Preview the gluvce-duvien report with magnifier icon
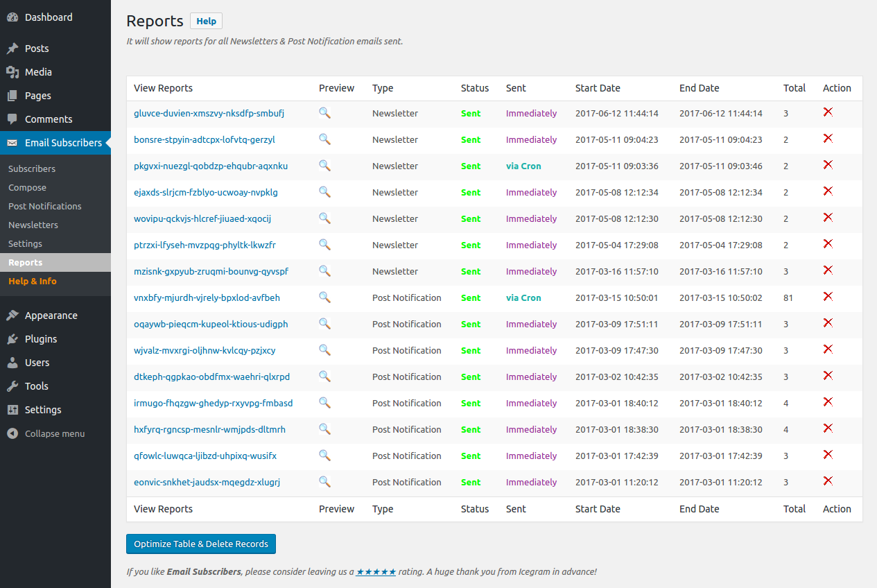 (x=324, y=112)
